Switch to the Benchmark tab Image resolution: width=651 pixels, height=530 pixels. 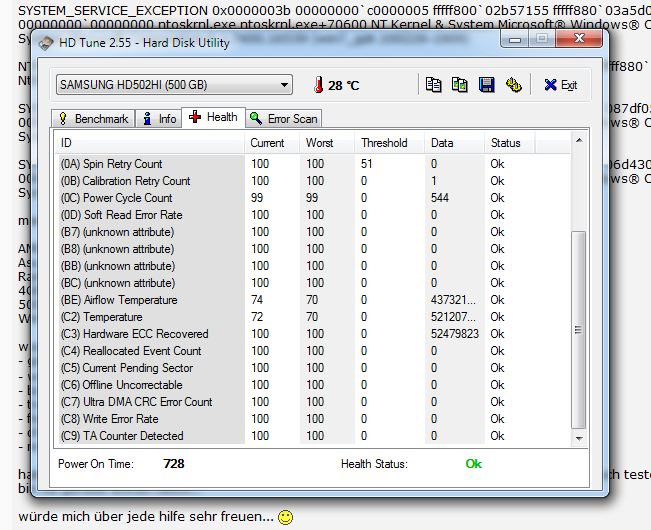[93, 119]
